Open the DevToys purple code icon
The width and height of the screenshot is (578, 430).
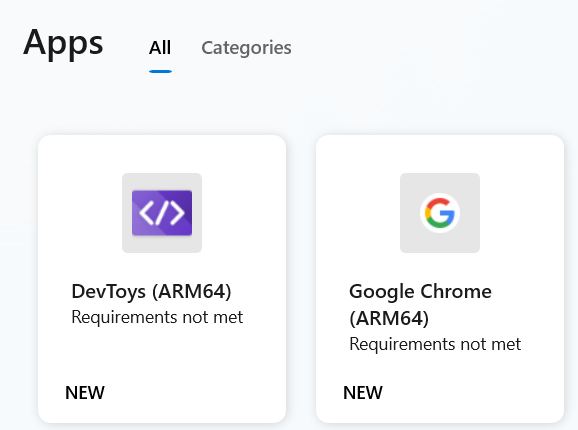click(x=162, y=213)
